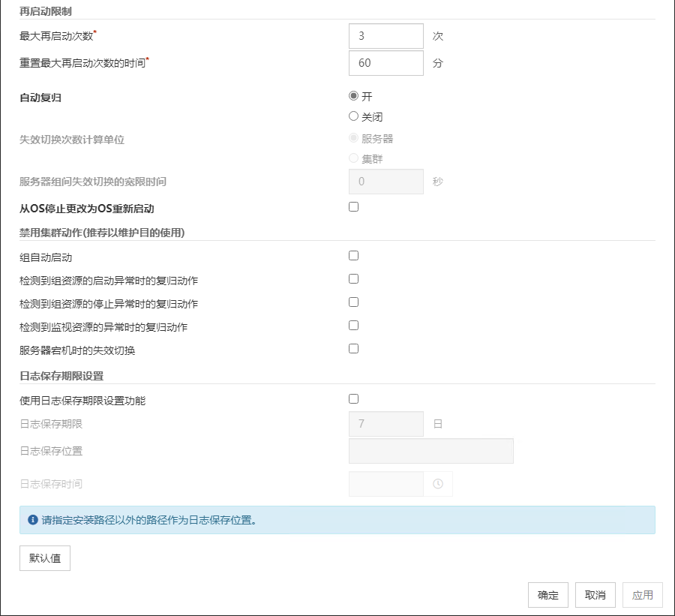Image resolution: width=675 pixels, height=616 pixels.
Task: Select the 关闭 radio for 自动复归
Action: [x=354, y=116]
